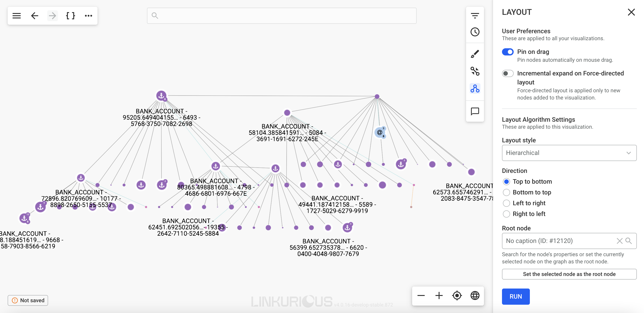This screenshot has width=644, height=313.
Task: Click the RUN button
Action: [x=515, y=297]
